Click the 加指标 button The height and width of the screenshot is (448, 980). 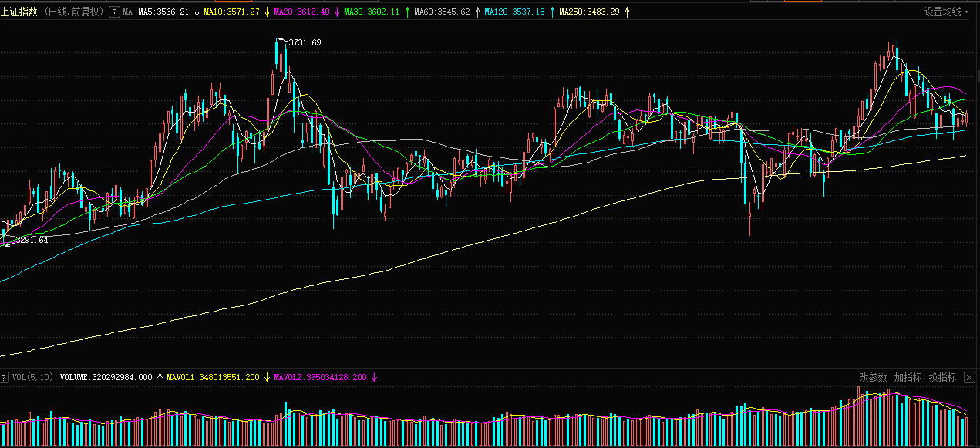coord(908,377)
